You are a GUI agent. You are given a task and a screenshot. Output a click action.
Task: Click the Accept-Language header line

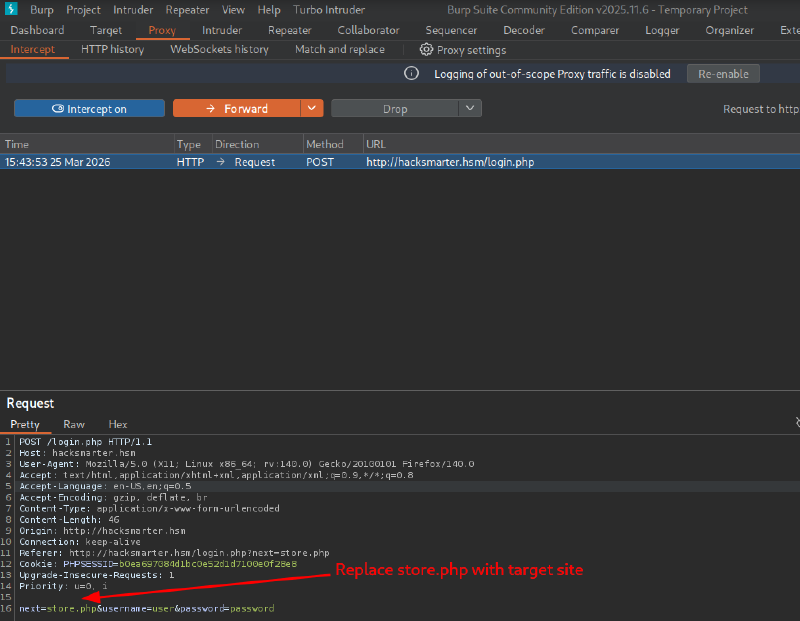[x=106, y=486]
